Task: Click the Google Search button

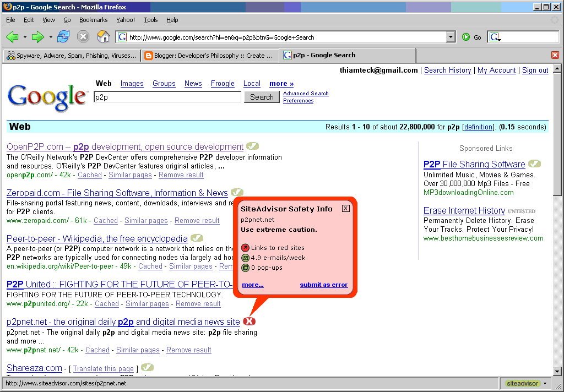Action: [x=262, y=97]
